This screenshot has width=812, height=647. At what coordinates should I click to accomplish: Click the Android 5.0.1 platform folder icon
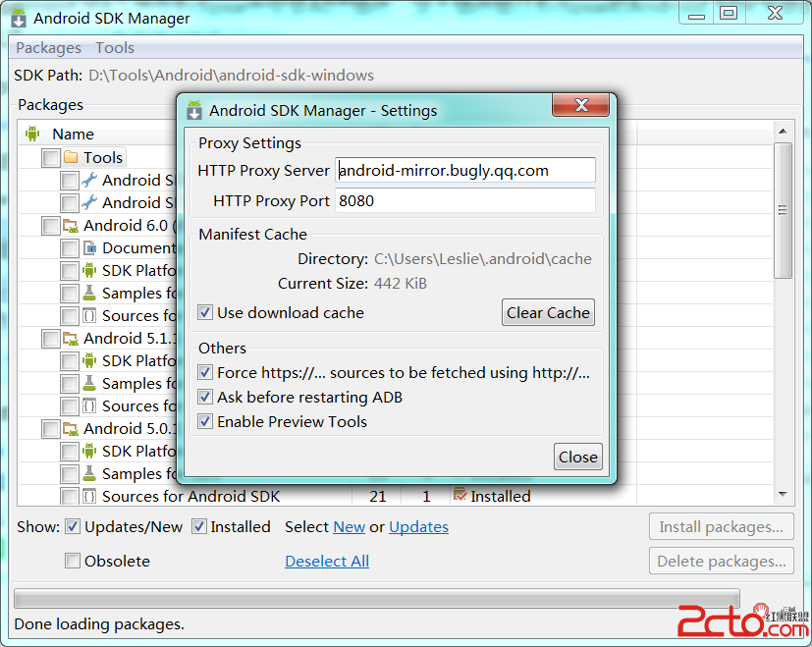coord(71,428)
